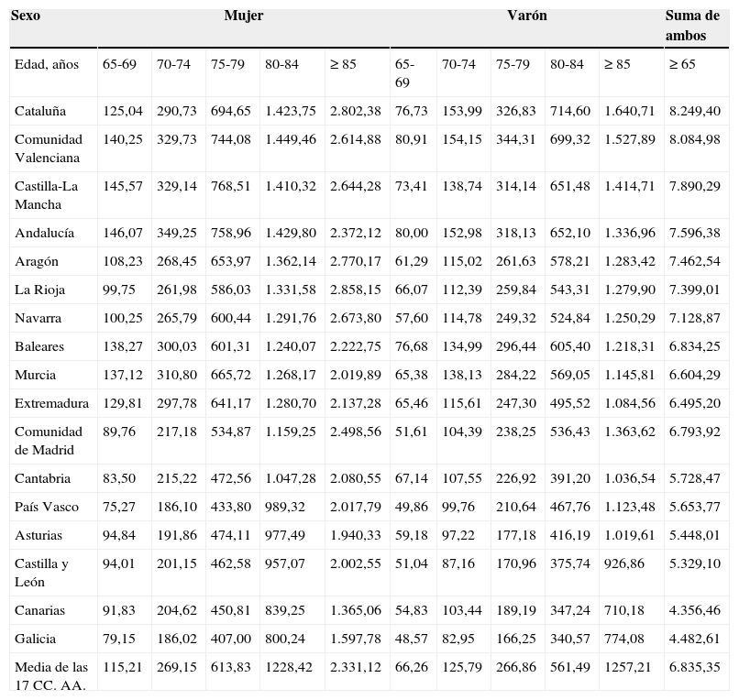Select the "Extremadura" row label
This screenshot has height=700, width=739.
click(51, 403)
